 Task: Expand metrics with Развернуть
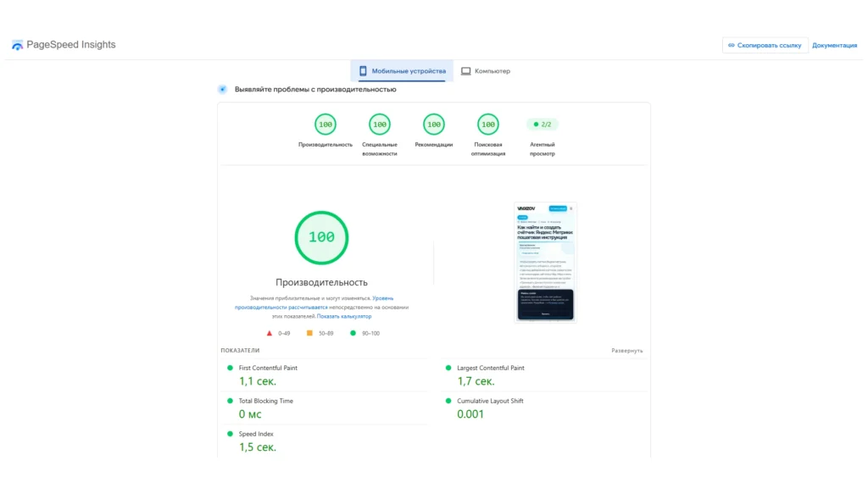(627, 351)
